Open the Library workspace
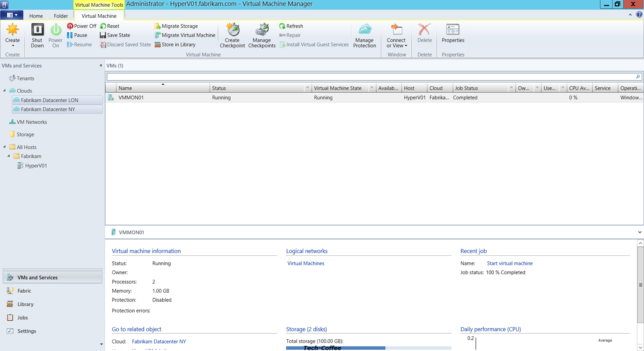Image resolution: width=644 pixels, height=351 pixels. (52, 304)
